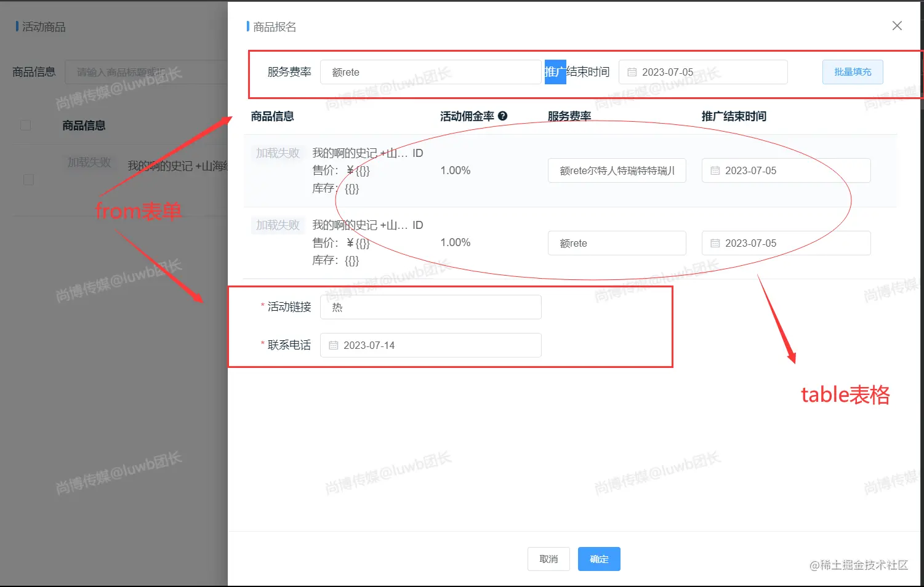
Task: Click calendar icon in top 推广结束时间 field
Action: coord(632,73)
